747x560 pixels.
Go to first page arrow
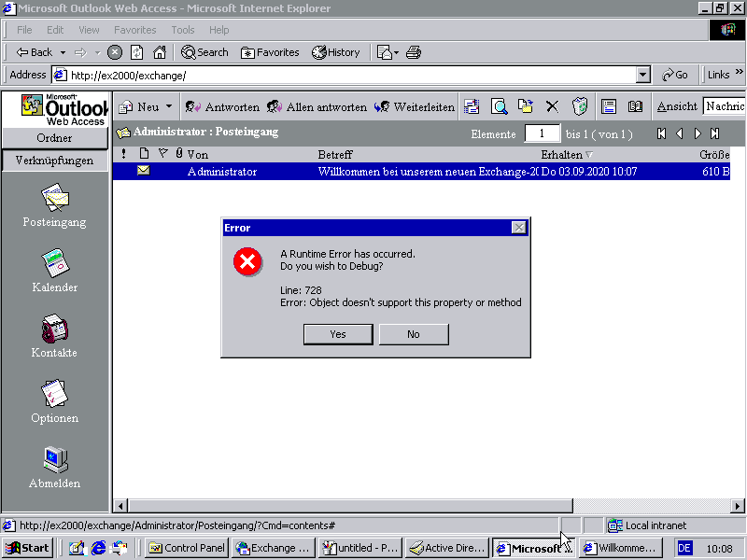point(661,133)
